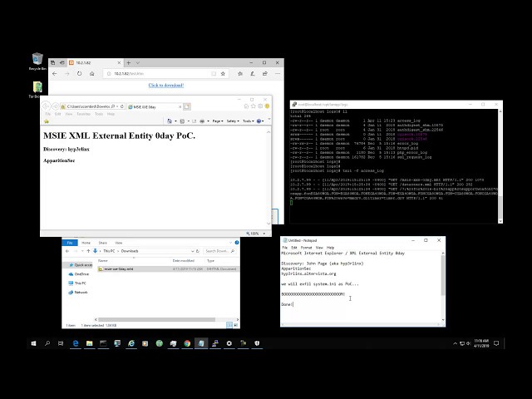Image resolution: width=532 pixels, height=399 pixels.
Task: Click the File Explorer blue help icon
Action: 237,243
